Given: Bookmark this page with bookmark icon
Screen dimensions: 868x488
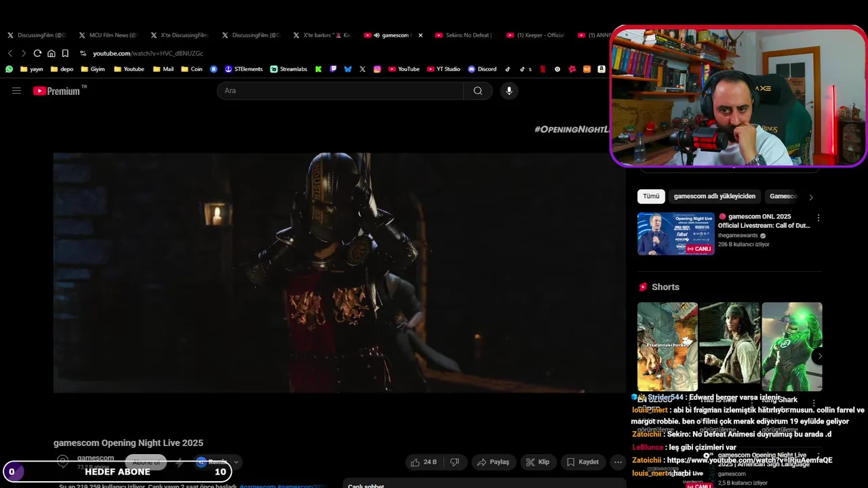Looking at the screenshot, I should pyautogui.click(x=65, y=53).
